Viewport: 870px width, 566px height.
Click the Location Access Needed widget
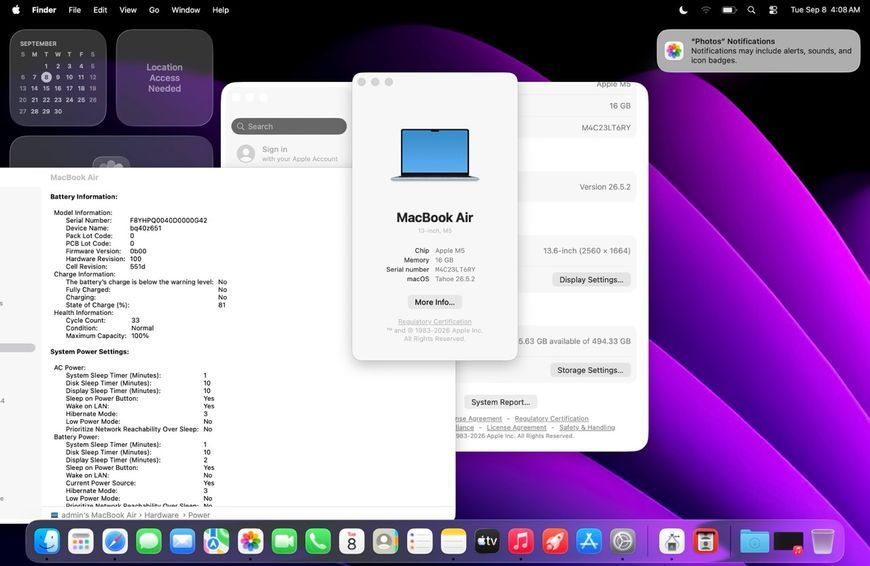pos(164,78)
